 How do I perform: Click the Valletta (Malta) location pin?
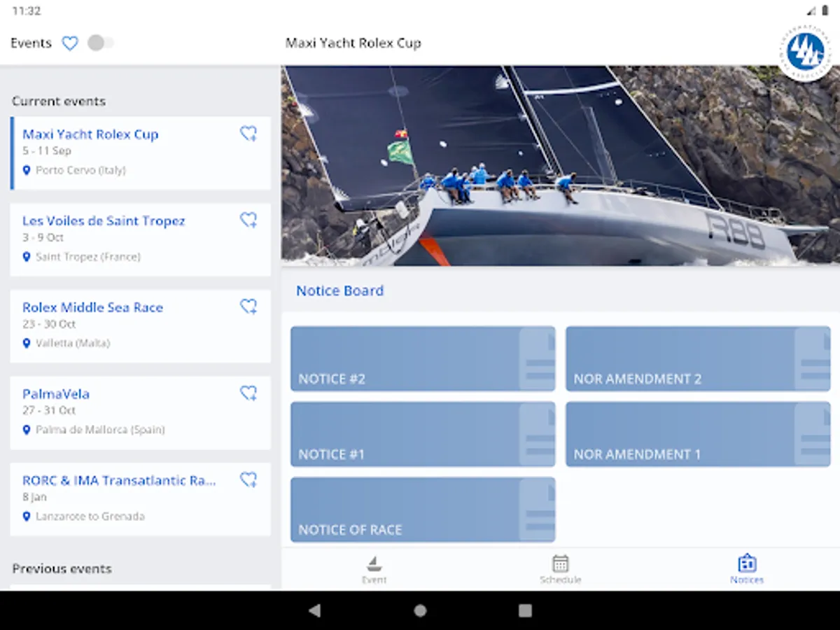(27, 343)
